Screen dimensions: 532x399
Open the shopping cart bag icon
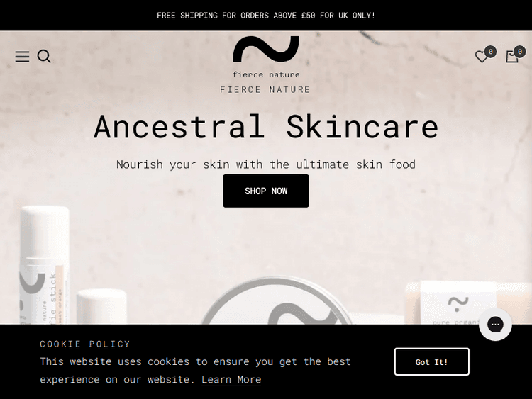click(x=511, y=57)
